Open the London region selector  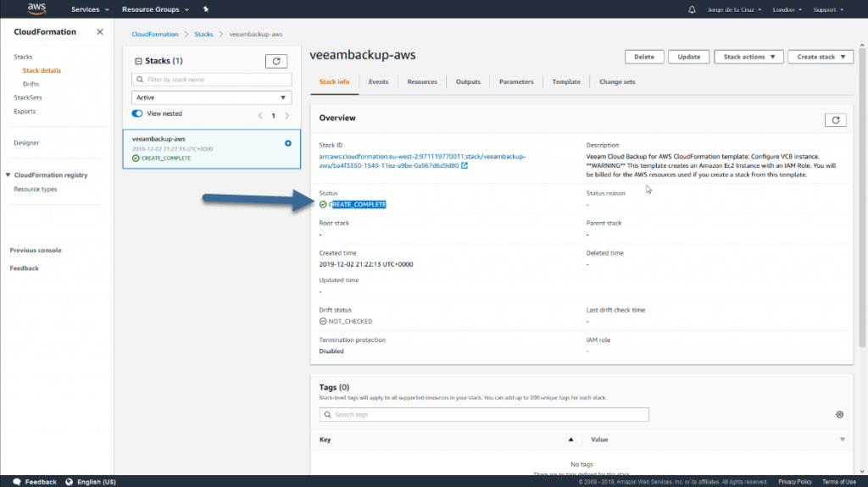click(x=787, y=9)
